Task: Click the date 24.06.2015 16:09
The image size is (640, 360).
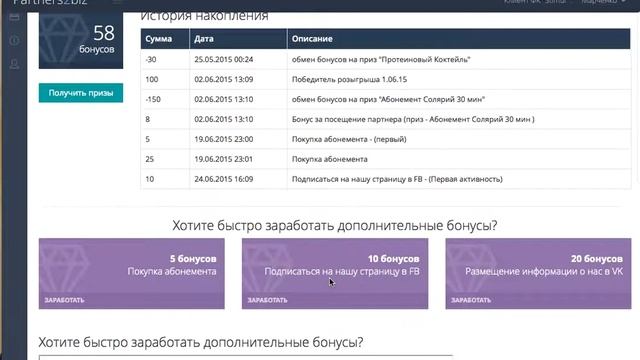Action: [224, 179]
